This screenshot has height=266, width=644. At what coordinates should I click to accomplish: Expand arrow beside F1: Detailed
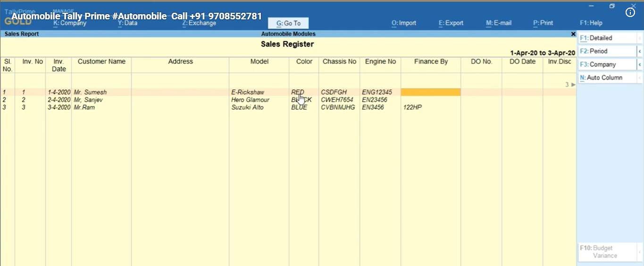coord(640,38)
